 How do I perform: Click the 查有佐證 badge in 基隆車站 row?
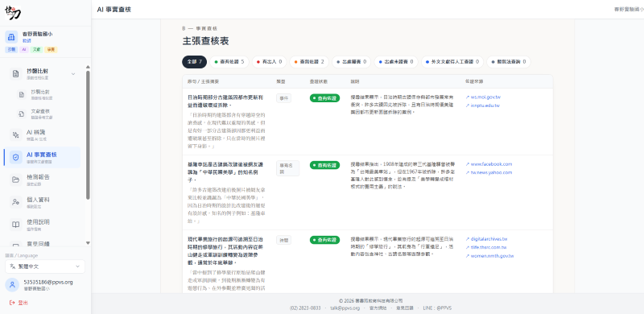pyautogui.click(x=324, y=165)
